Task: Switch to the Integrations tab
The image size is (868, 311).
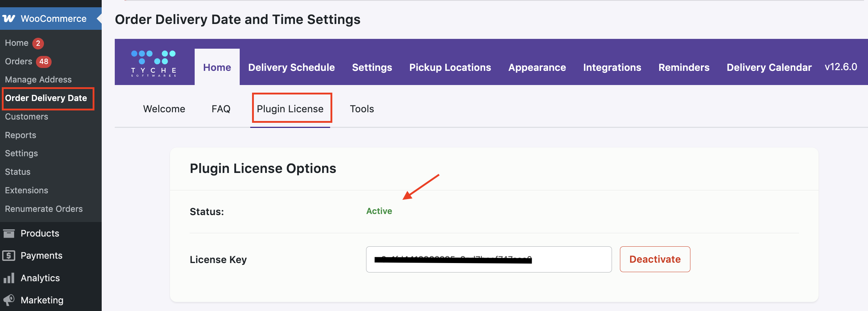Action: 612,67
